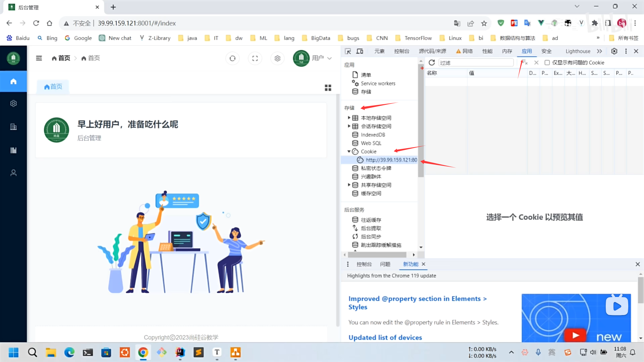The image size is (644, 362).
Task: Collapse the Cookie tree node
Action: (349, 152)
